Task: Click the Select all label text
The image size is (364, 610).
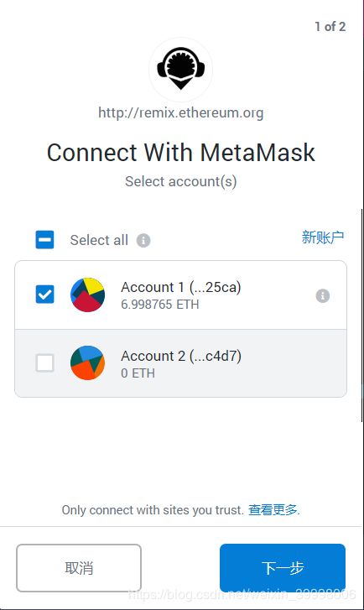Action: pyautogui.click(x=99, y=240)
